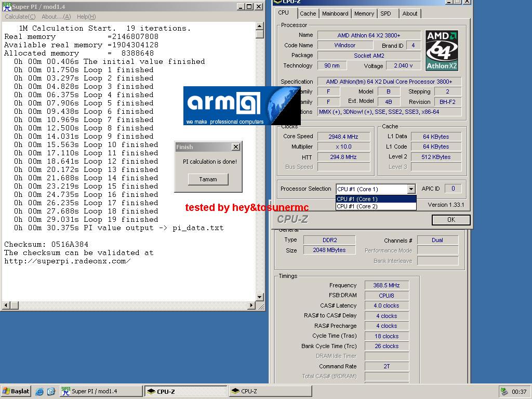Click the memory Frequency value 368.5 MHz
532x399 pixels.
coord(387,285)
